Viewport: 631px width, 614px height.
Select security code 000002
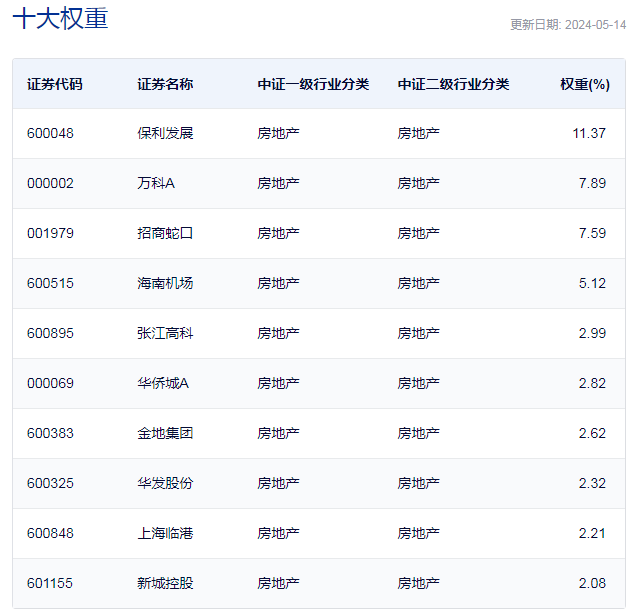[50, 183]
